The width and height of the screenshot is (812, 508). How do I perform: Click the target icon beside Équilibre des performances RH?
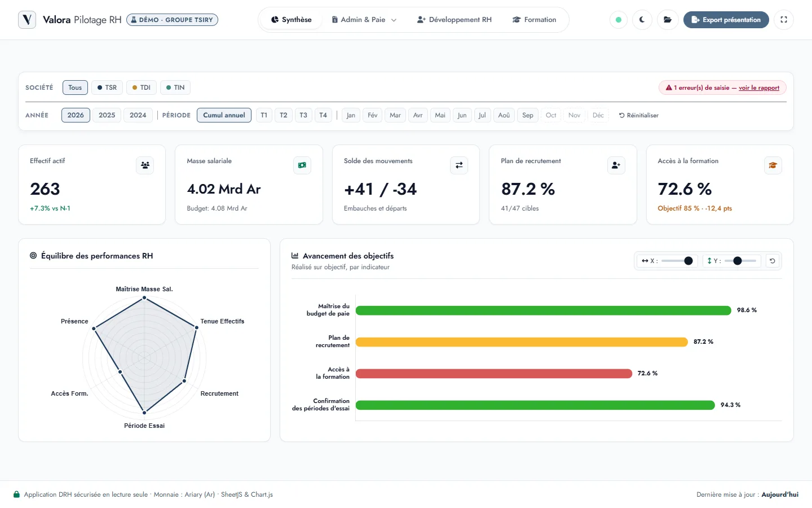[x=33, y=256]
